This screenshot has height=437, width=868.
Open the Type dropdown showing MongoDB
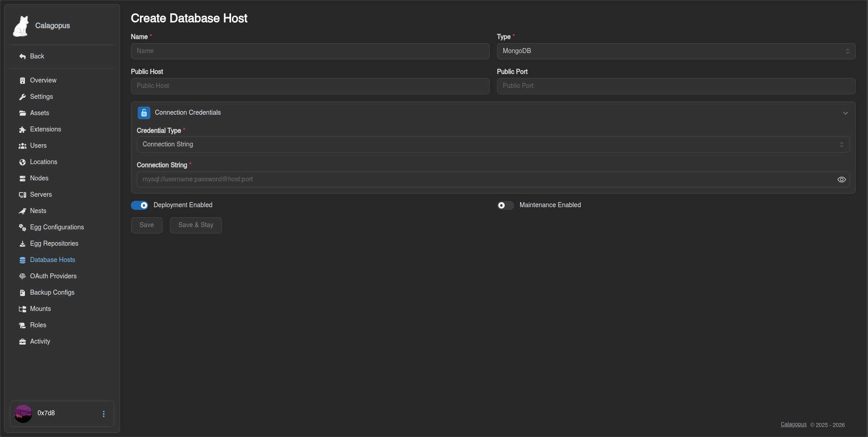pyautogui.click(x=675, y=51)
